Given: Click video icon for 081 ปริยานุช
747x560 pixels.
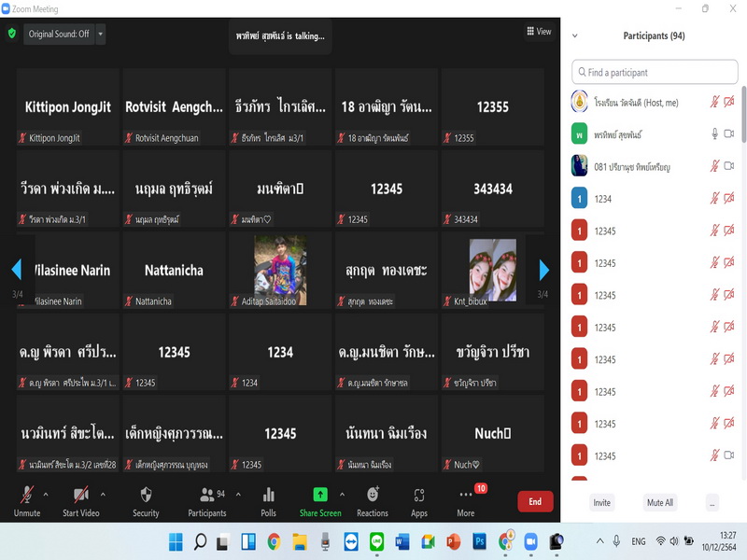Looking at the screenshot, I should pyautogui.click(x=729, y=166).
